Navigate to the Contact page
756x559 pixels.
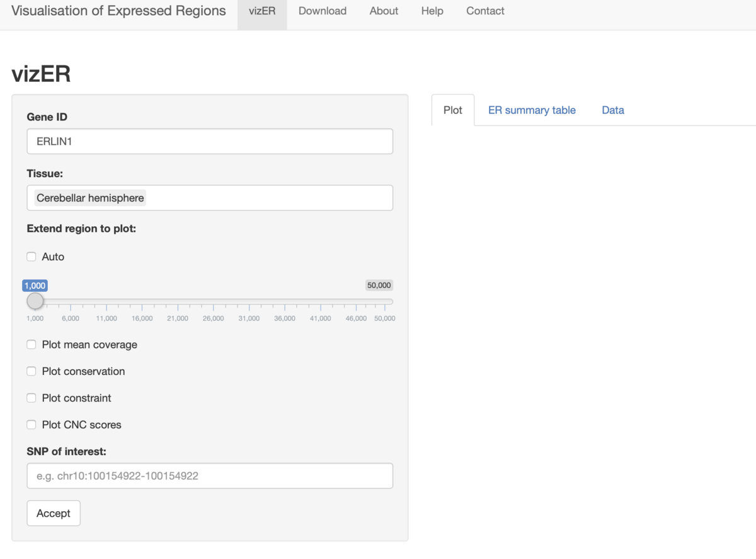pos(485,11)
